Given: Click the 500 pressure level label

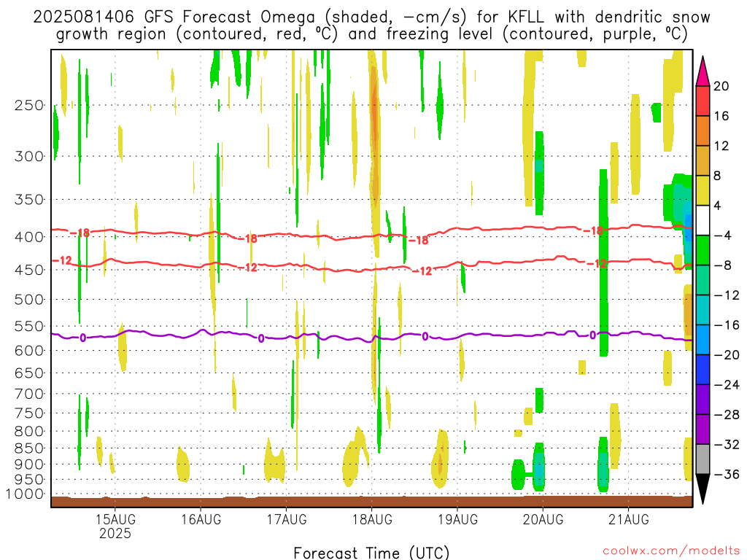Looking at the screenshot, I should (x=29, y=300).
